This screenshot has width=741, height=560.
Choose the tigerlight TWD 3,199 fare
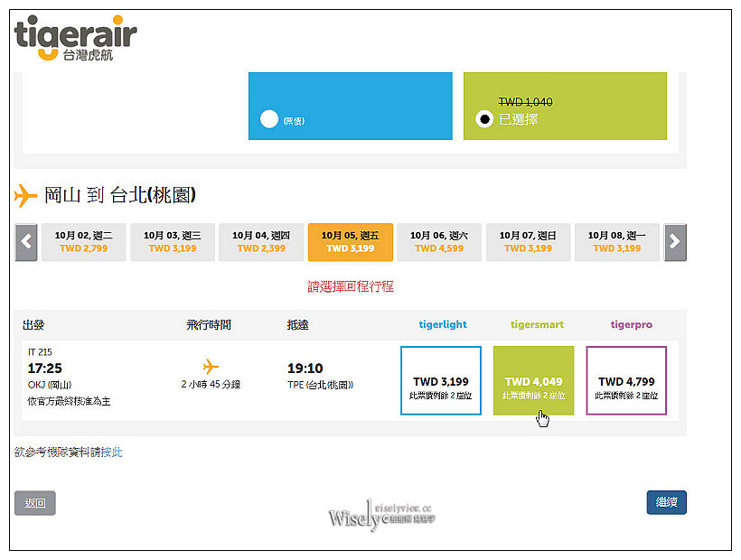[x=442, y=379]
